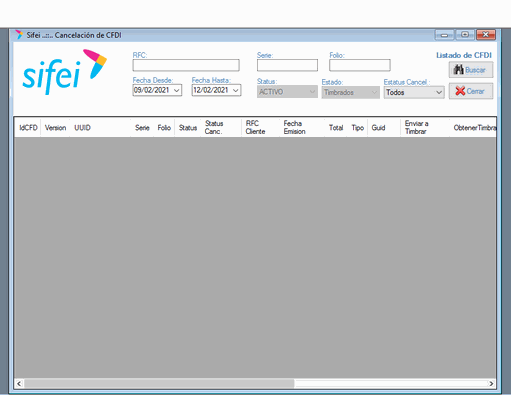Focus the Serie input field
The width and height of the screenshot is (511, 395).
point(287,65)
